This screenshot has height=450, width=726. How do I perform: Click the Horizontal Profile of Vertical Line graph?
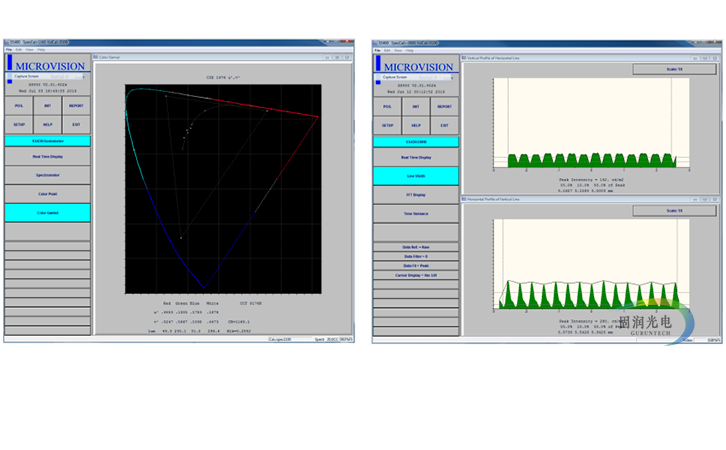pyautogui.click(x=591, y=264)
